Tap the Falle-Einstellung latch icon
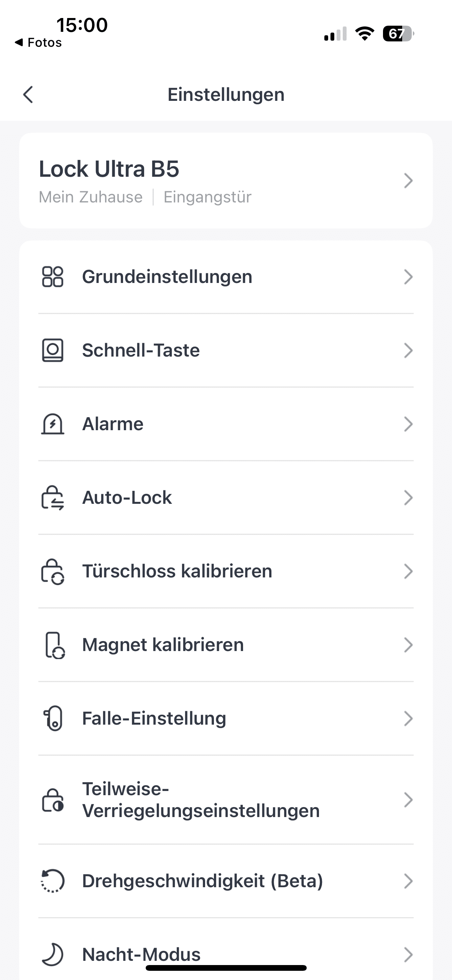 53,719
